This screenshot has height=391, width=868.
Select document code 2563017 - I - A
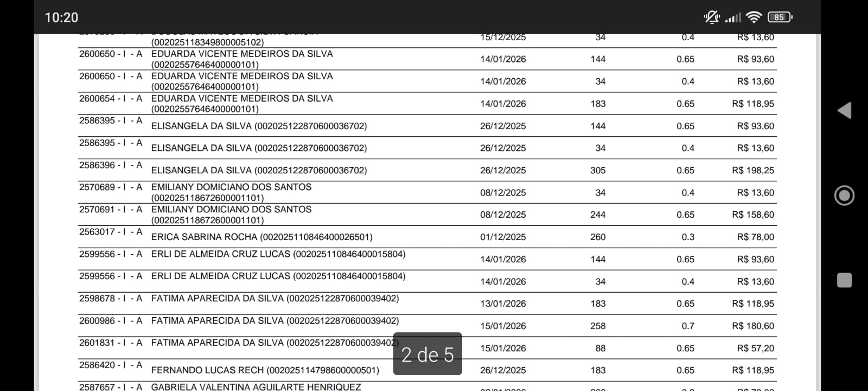pos(111,232)
